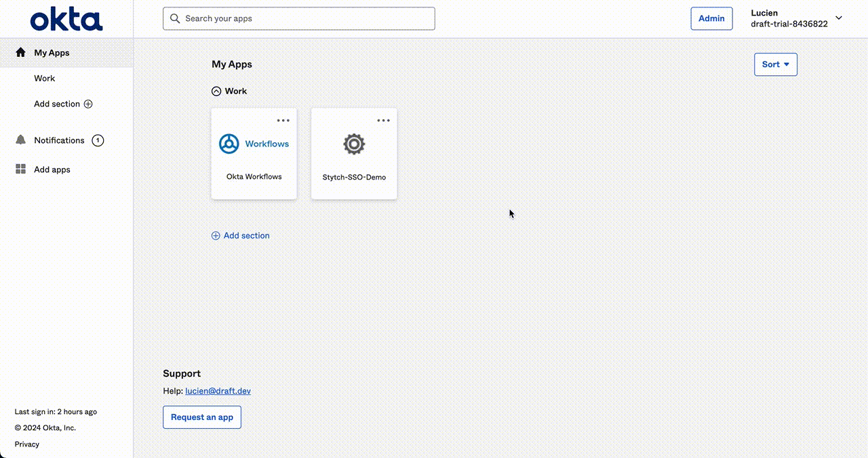Select Work in the sidebar
Viewport: 868px width, 458px height.
(45, 79)
